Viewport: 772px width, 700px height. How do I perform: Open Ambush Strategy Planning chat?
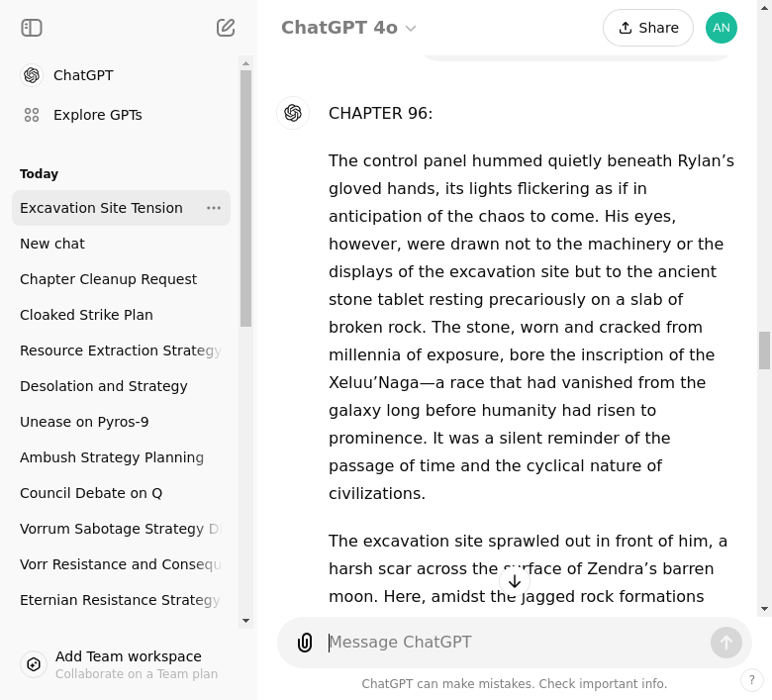(112, 457)
